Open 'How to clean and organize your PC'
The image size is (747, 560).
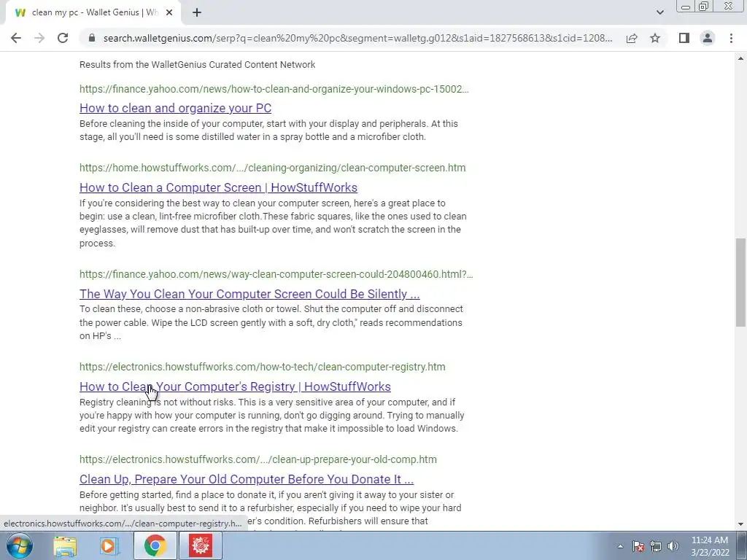tap(175, 108)
